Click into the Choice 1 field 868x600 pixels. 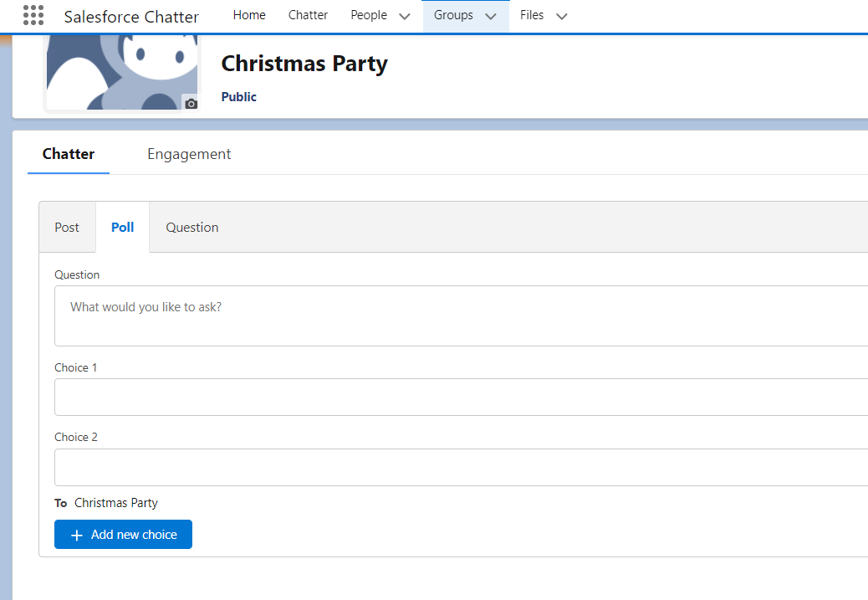[461, 397]
